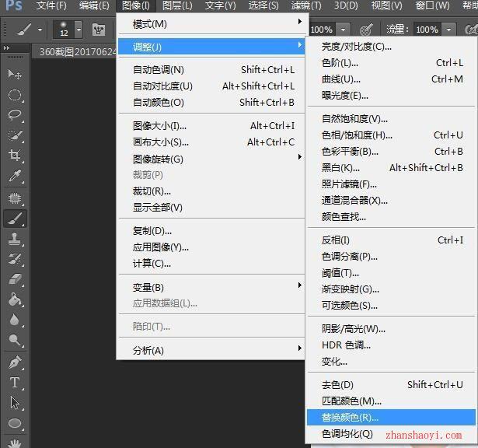Click the airbrush icon after flow
The height and width of the screenshot is (448, 478).
click(x=471, y=30)
